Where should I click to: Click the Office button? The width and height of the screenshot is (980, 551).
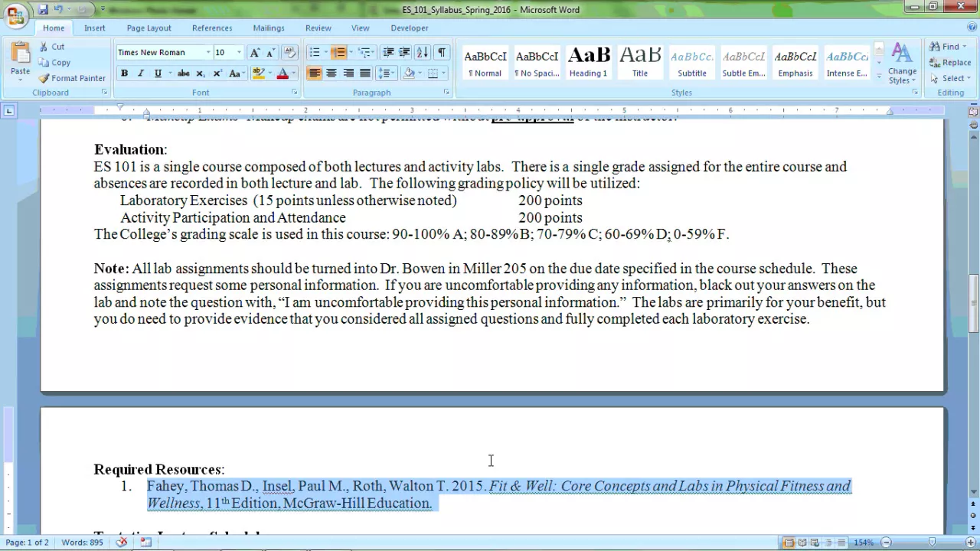[15, 15]
